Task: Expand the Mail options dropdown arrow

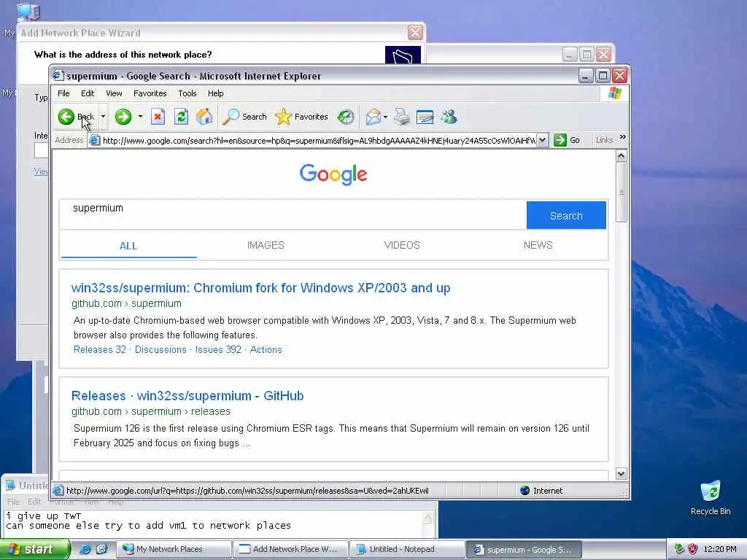Action: (x=385, y=117)
